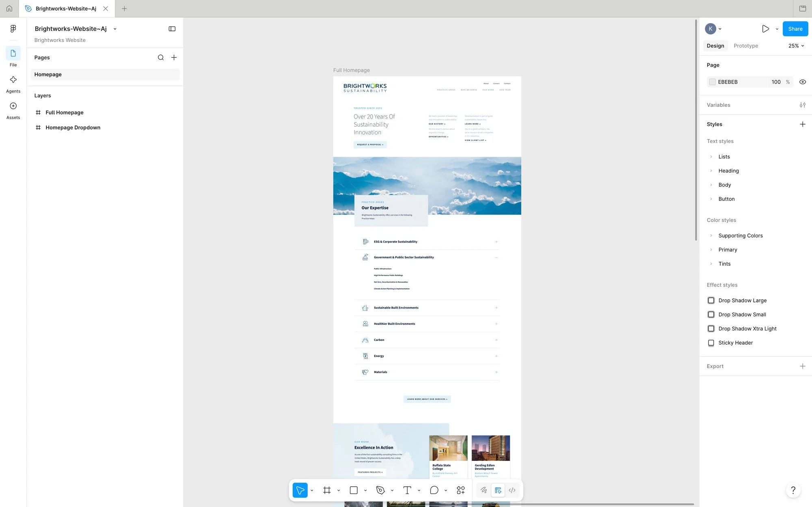The image size is (812, 507).
Task: Close the Brightworks-Website~Aj tab
Action: [x=106, y=9]
